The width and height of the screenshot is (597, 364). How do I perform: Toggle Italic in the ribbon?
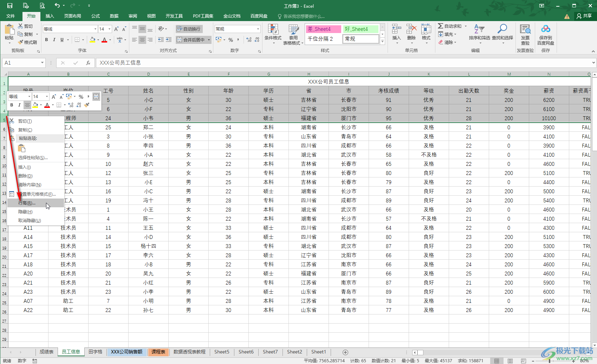click(x=54, y=40)
